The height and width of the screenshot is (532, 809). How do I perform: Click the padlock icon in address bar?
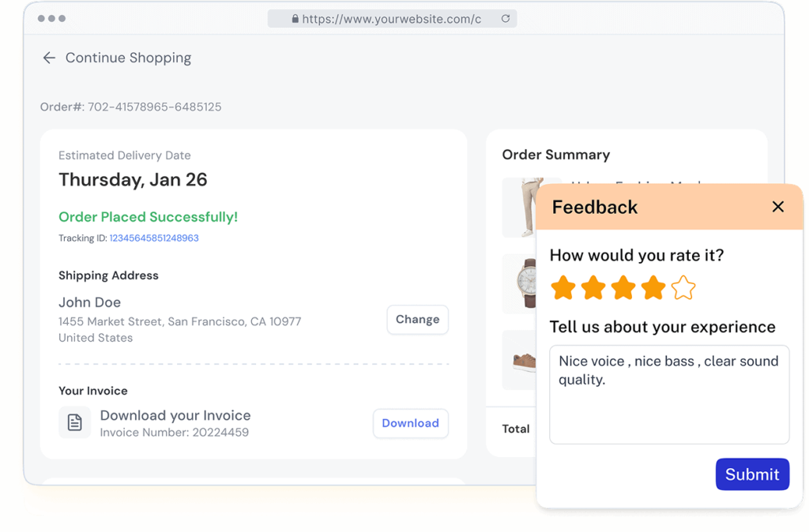[x=295, y=19]
